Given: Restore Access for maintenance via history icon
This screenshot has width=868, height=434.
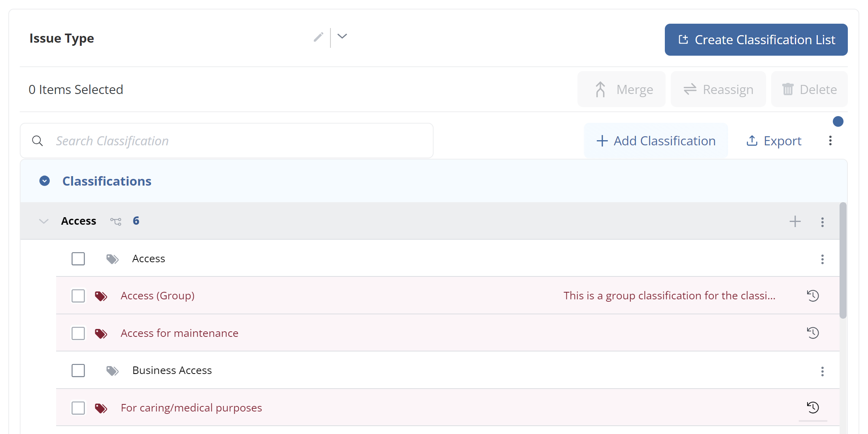Looking at the screenshot, I should coord(813,333).
